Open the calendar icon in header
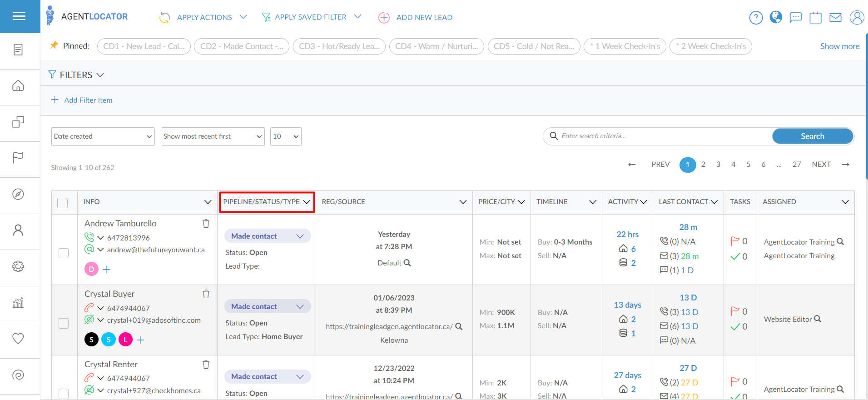The height and width of the screenshot is (400, 868). point(816,18)
